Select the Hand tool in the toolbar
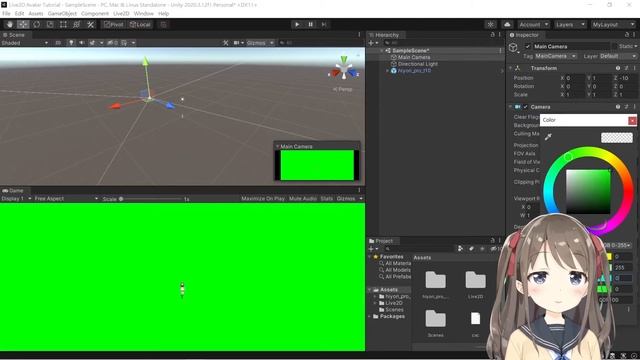The image size is (640, 360). pyautogui.click(x=10, y=24)
